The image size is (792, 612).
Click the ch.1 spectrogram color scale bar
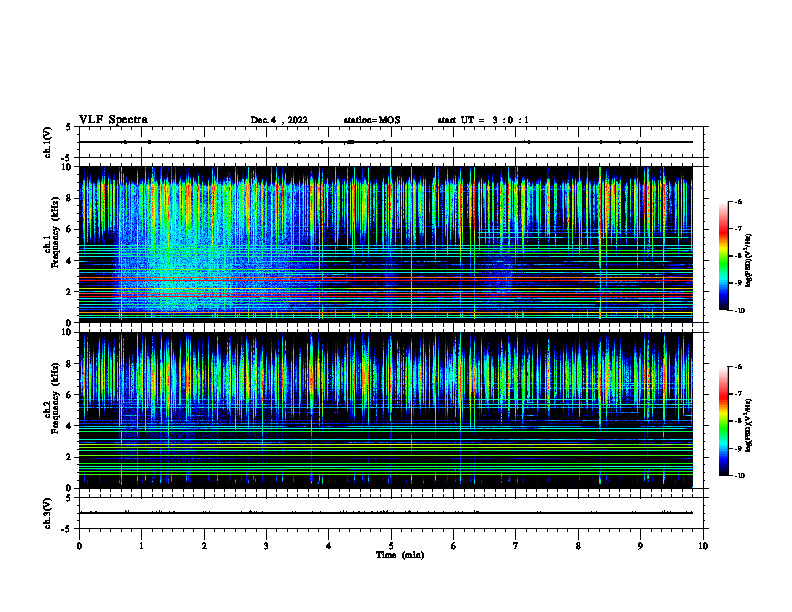pos(724,256)
